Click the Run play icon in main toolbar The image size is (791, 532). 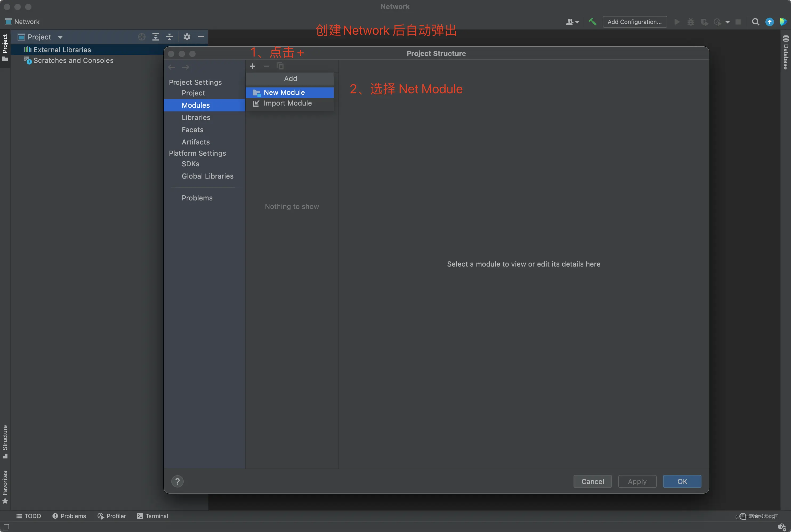(x=677, y=22)
